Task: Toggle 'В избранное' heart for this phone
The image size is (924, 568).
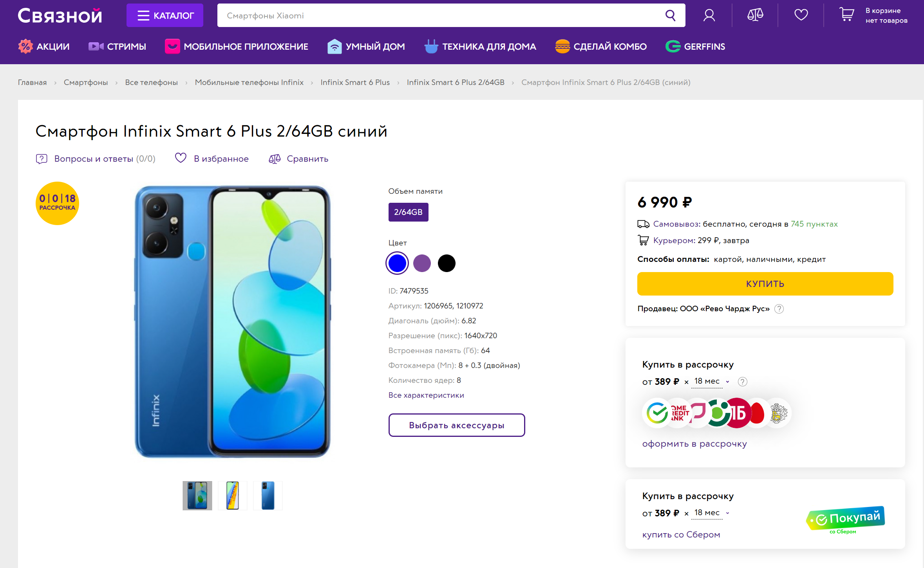Action: [x=212, y=159]
